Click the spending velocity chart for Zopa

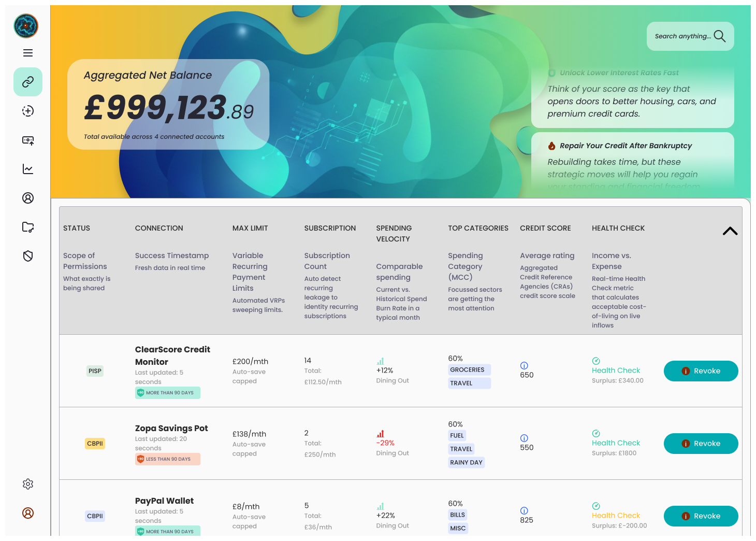tap(381, 434)
